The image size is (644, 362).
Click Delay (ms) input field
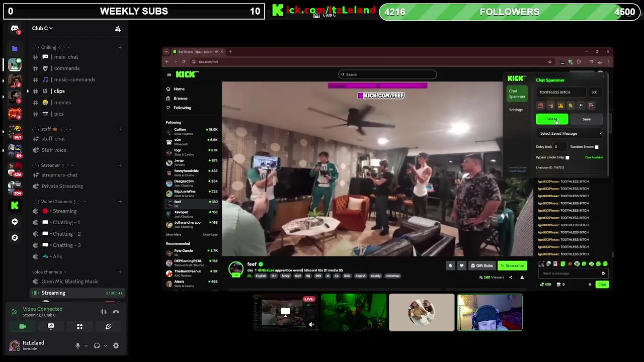click(x=560, y=147)
